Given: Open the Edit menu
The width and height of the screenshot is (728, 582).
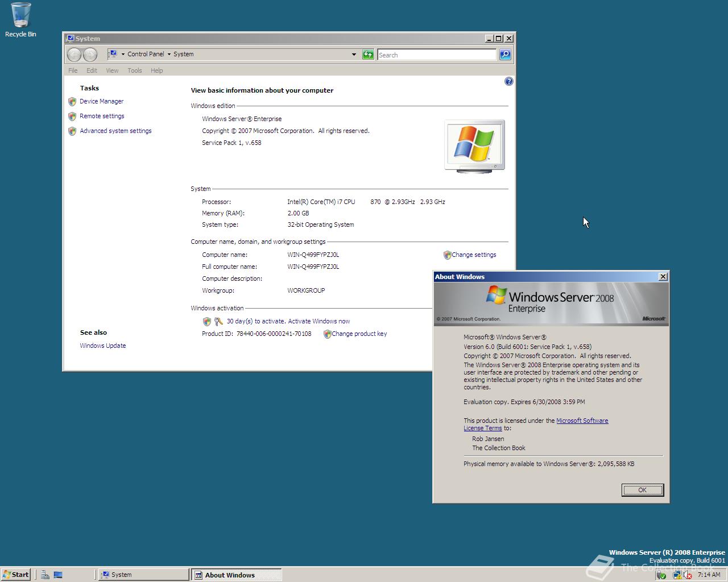Looking at the screenshot, I should 92,70.
